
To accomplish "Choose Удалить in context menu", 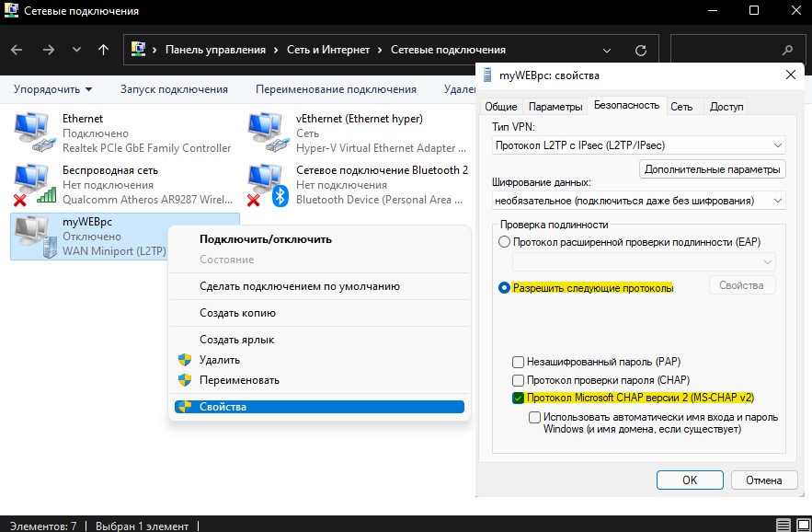I will [x=319, y=359].
